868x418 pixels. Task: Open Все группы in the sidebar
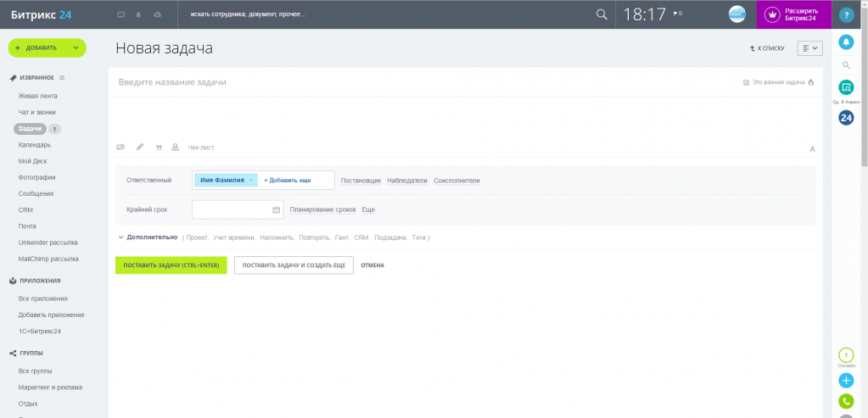(x=35, y=371)
